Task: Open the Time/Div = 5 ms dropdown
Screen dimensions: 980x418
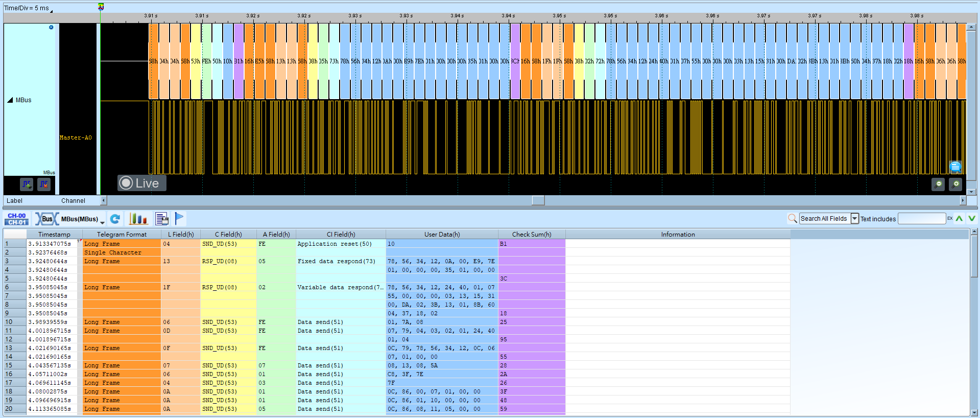Action: click(28, 8)
